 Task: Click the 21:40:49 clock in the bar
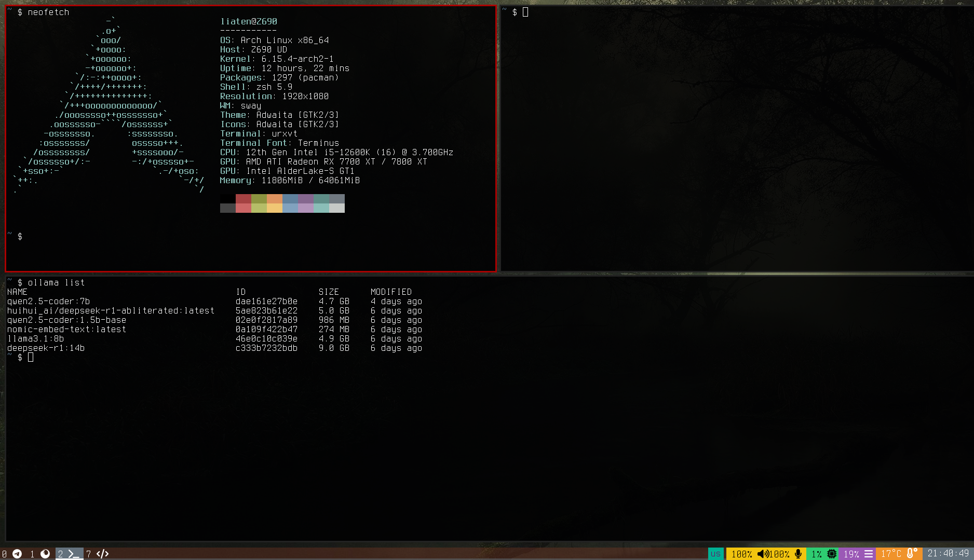click(x=948, y=554)
